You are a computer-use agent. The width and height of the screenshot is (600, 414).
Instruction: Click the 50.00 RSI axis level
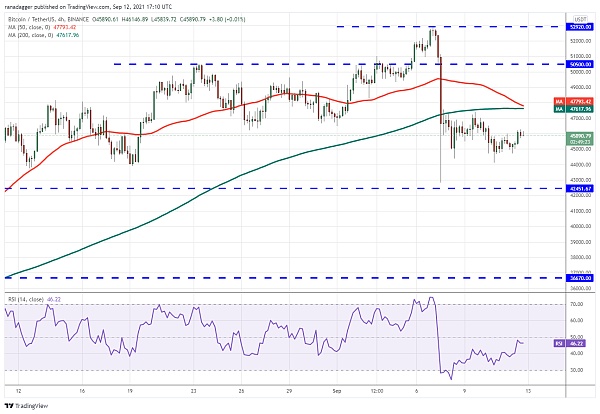(x=577, y=337)
